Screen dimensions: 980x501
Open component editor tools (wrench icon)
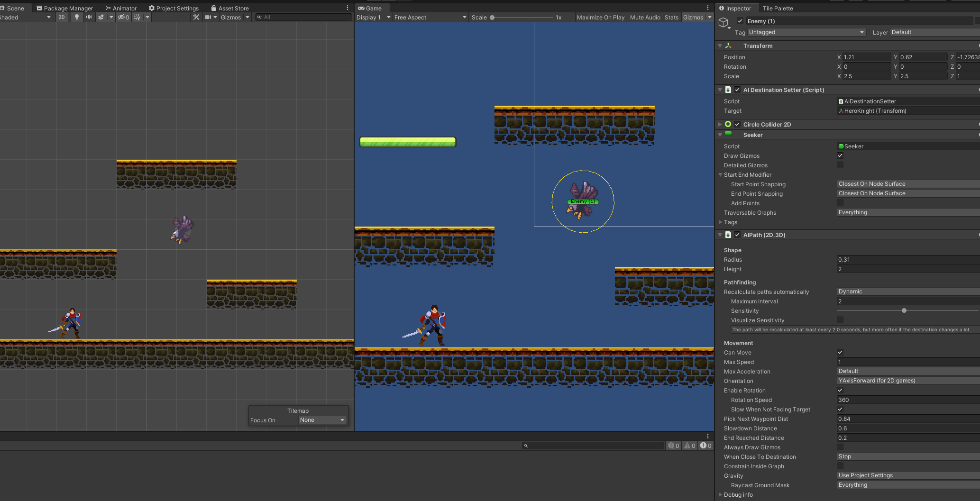pyautogui.click(x=196, y=17)
